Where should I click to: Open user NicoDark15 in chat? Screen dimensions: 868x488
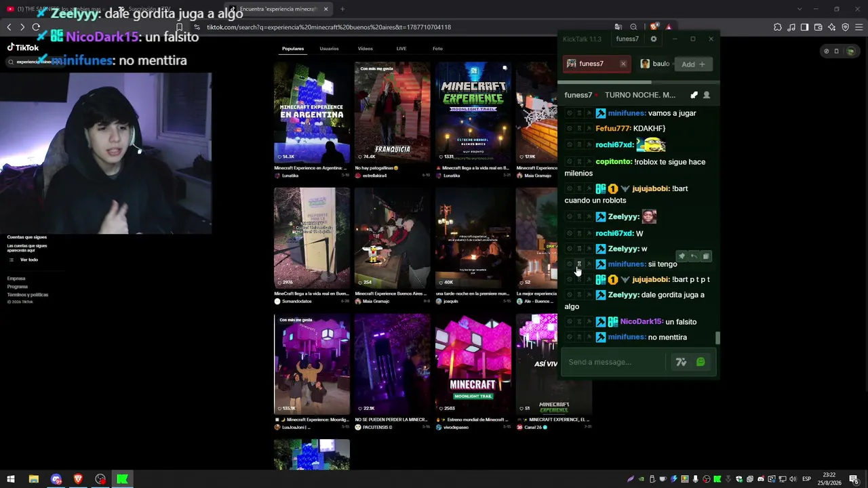pyautogui.click(x=641, y=322)
